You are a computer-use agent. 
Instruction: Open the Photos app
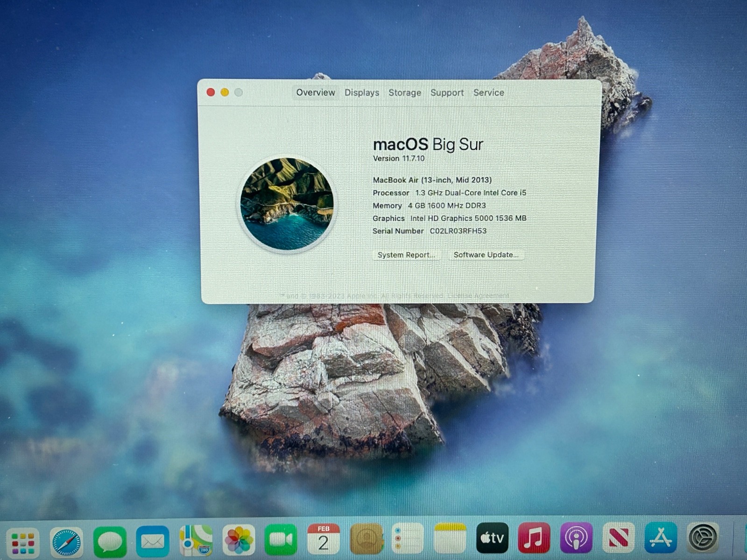[239, 540]
